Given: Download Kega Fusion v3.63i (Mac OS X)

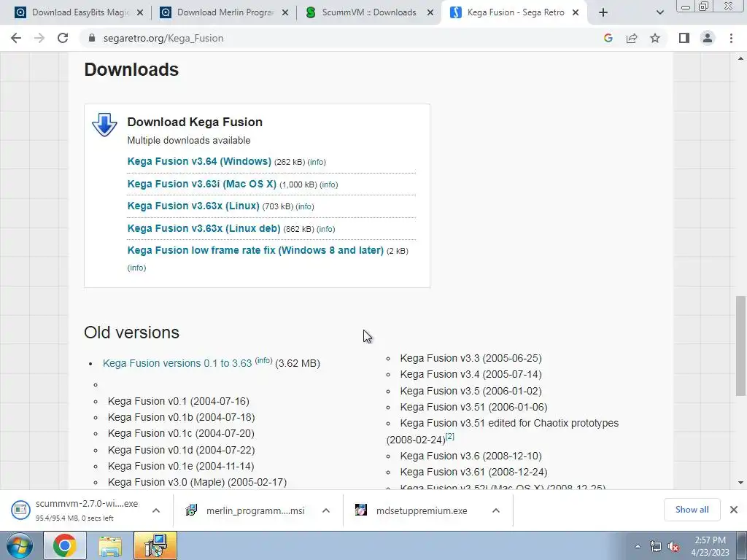Looking at the screenshot, I should 201,184.
